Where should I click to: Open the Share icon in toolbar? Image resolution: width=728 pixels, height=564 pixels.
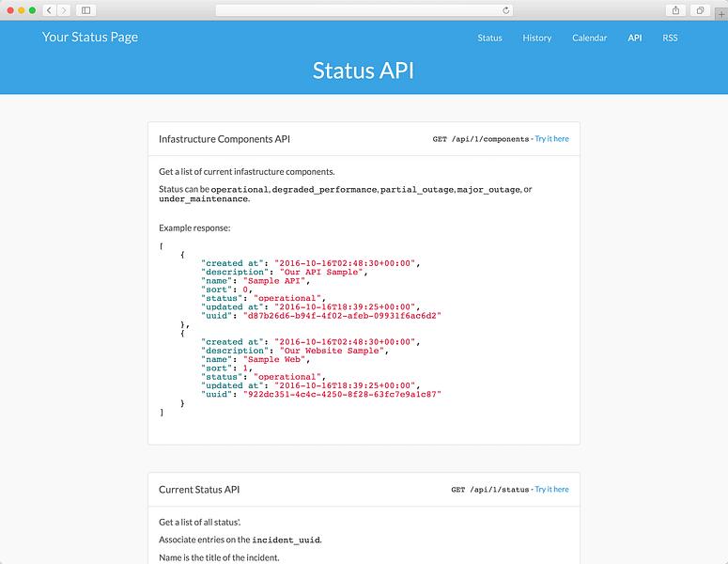pos(675,10)
